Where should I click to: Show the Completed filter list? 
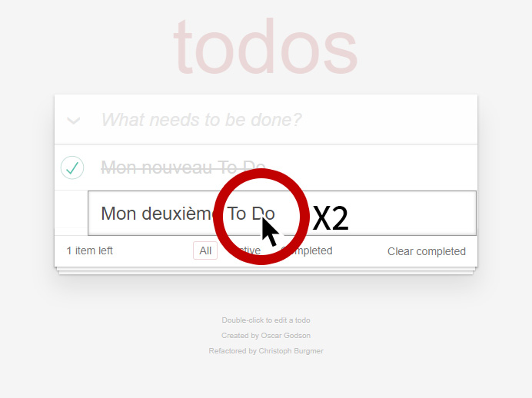(307, 251)
